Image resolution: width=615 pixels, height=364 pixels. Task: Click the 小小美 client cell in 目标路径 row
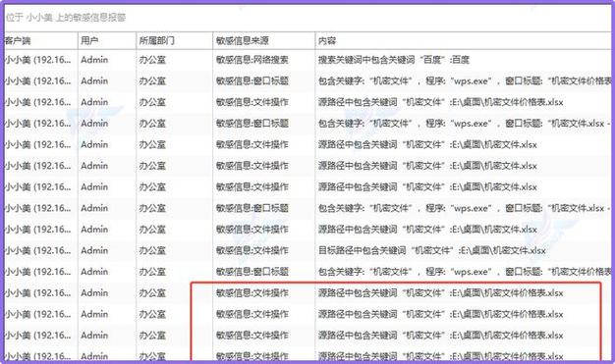tap(38, 250)
